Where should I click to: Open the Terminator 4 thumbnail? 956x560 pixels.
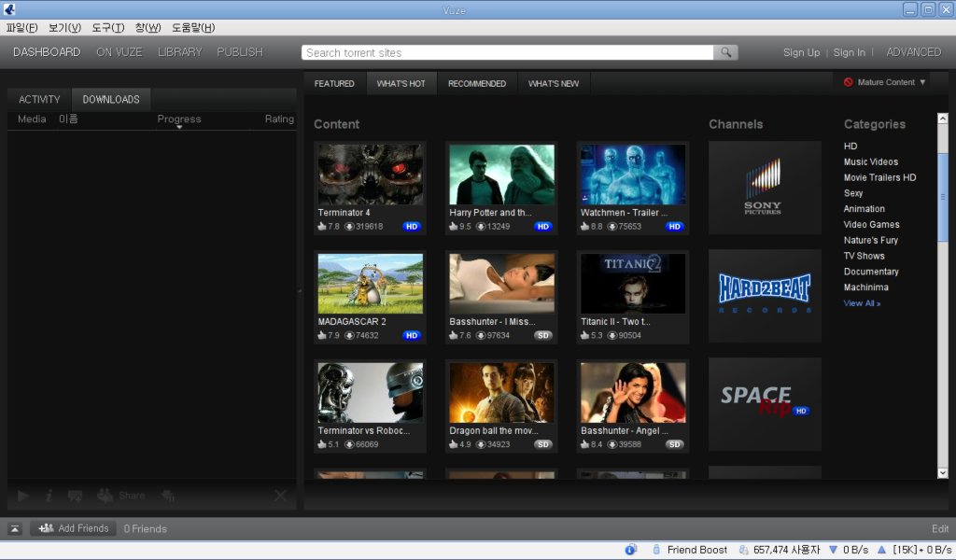[370, 175]
